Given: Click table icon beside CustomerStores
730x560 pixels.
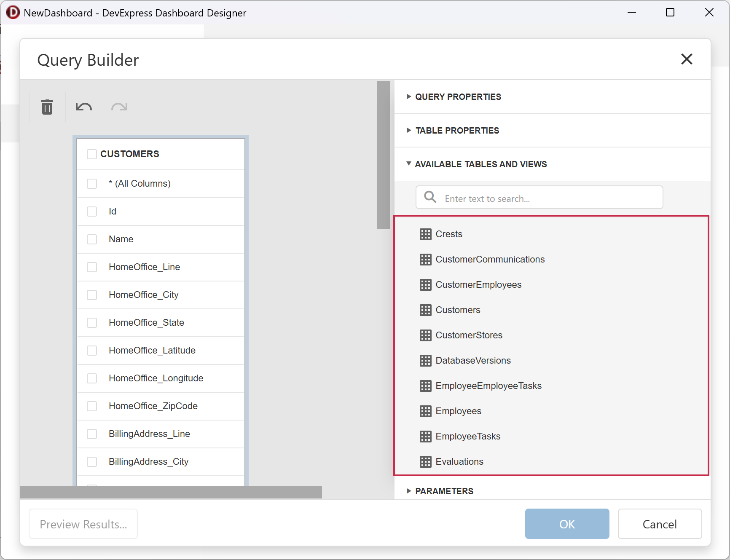Looking at the screenshot, I should pos(425,335).
